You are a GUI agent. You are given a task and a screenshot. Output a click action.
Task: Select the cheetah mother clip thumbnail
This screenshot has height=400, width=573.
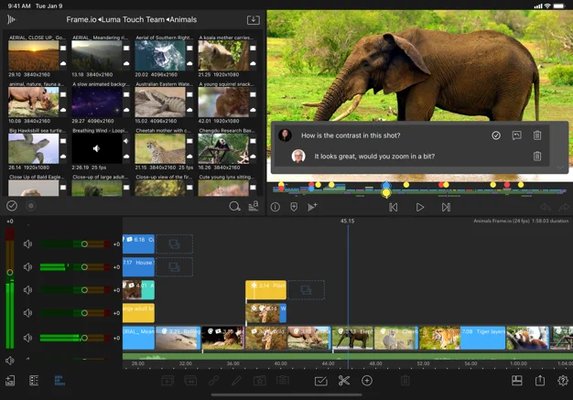pos(160,149)
